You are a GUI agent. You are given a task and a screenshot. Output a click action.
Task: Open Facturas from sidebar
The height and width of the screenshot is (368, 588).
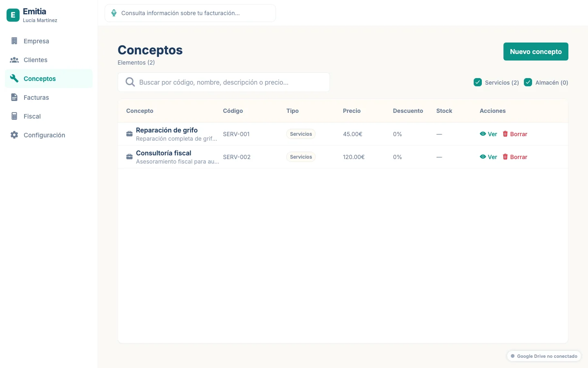click(x=49, y=97)
